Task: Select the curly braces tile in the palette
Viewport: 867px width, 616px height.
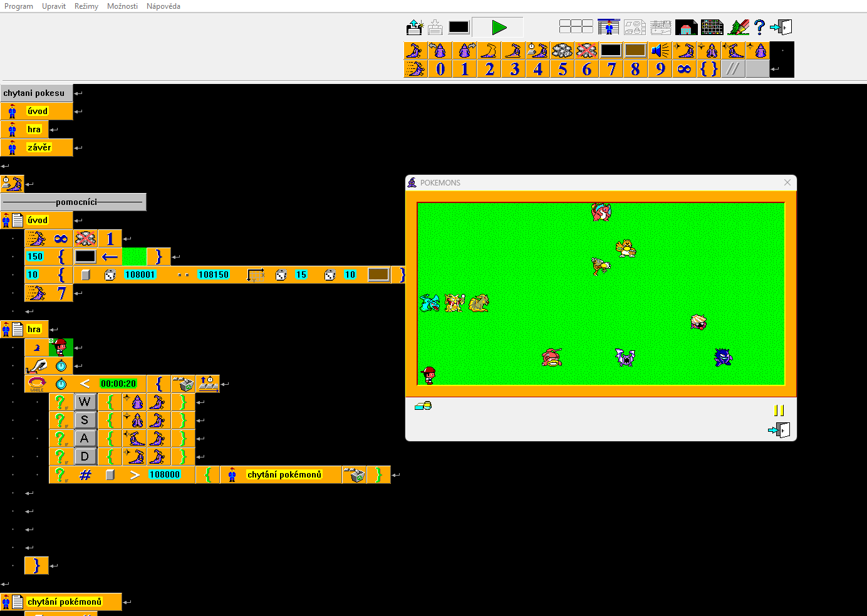Action: (x=709, y=69)
